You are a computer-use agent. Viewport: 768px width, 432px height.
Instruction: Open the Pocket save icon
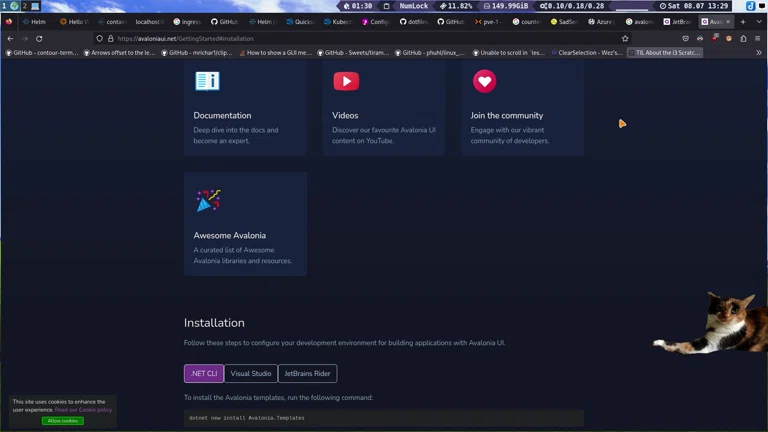tap(685, 38)
